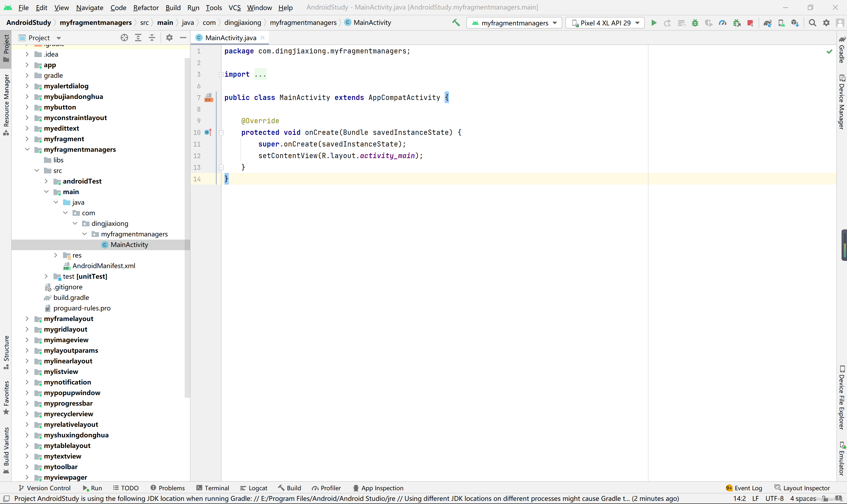Expand the res folder
Viewport: 847px width, 504px height.
coord(56,255)
